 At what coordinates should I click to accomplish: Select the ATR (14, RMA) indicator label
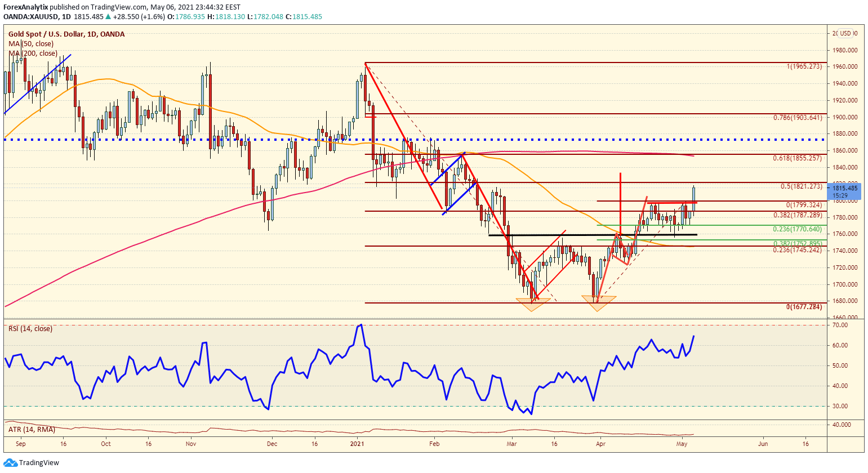click(x=32, y=430)
